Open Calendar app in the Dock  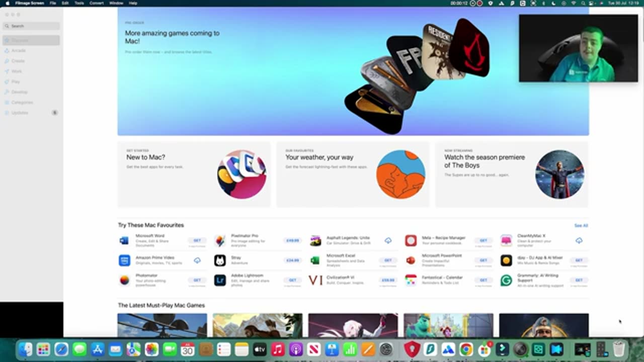click(188, 349)
